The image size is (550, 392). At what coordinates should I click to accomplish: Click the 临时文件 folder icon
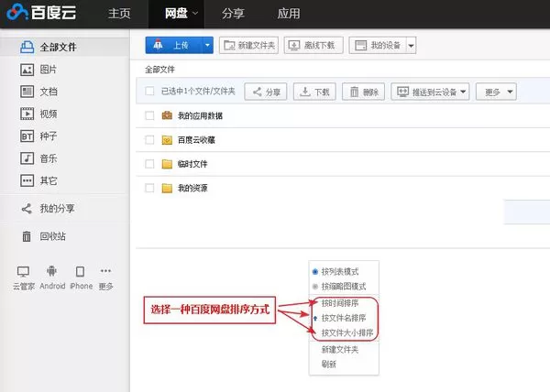pos(167,164)
